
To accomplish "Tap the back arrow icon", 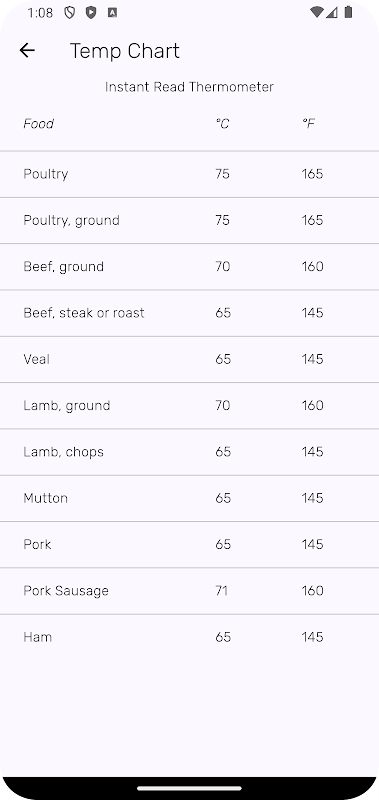I will click(27, 50).
